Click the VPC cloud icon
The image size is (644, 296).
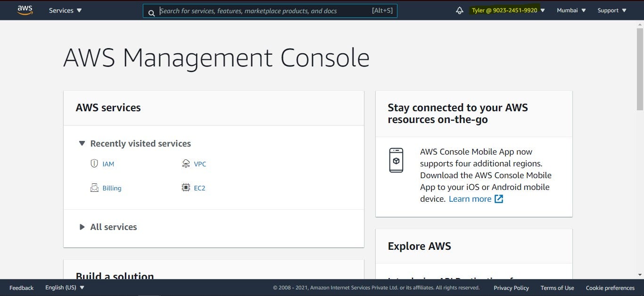point(186,164)
